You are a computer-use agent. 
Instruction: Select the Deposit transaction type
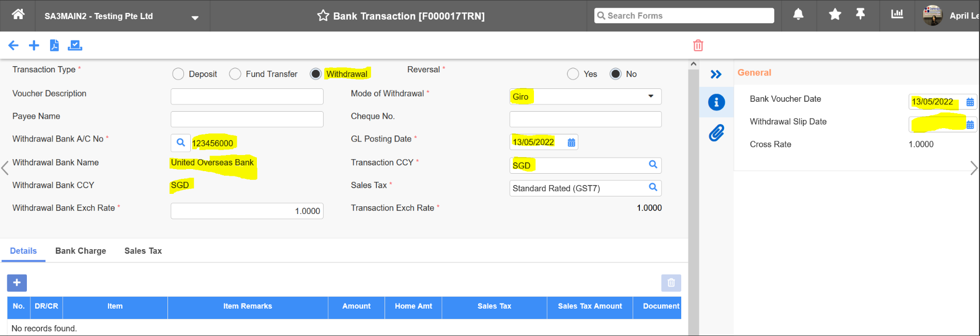click(x=178, y=74)
